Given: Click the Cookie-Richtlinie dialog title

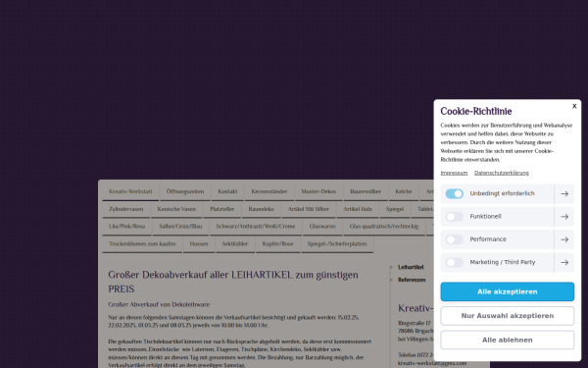Looking at the screenshot, I should (476, 112).
